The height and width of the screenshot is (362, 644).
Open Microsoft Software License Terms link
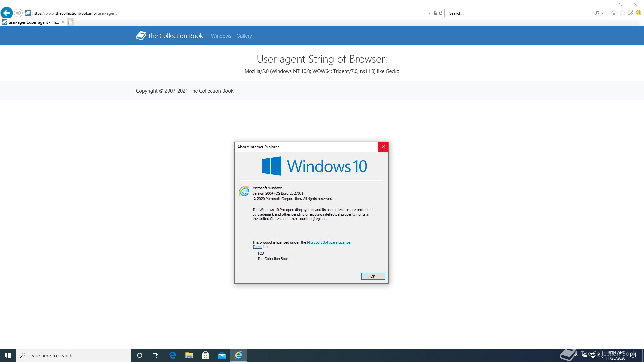[x=328, y=242]
